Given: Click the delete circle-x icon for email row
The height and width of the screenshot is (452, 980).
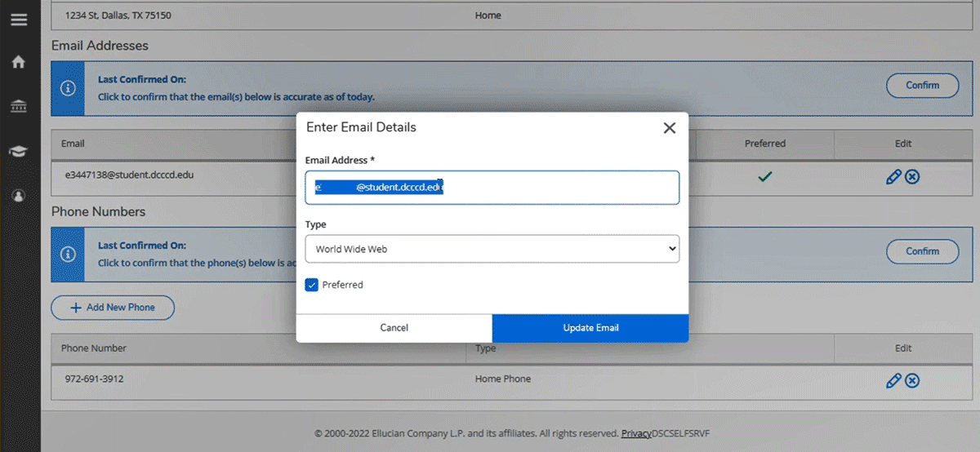Looking at the screenshot, I should tap(912, 176).
